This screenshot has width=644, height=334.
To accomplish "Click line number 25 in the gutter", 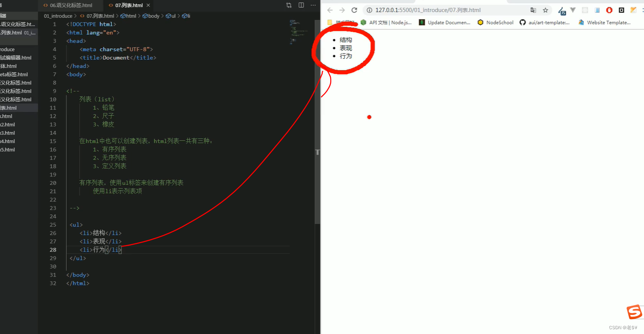I will click(x=53, y=225).
